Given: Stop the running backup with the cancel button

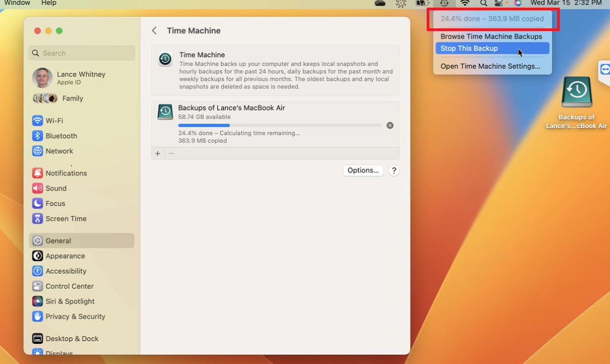Looking at the screenshot, I should [390, 125].
